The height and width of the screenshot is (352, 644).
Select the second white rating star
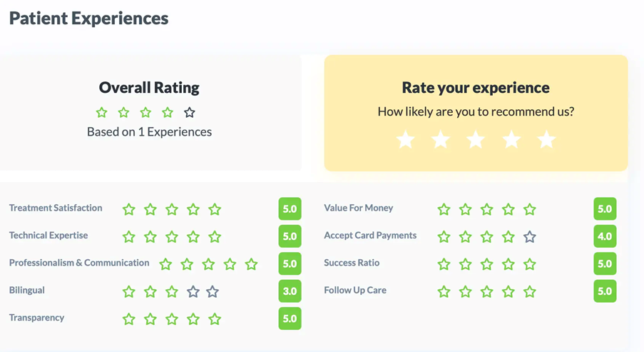click(x=441, y=139)
